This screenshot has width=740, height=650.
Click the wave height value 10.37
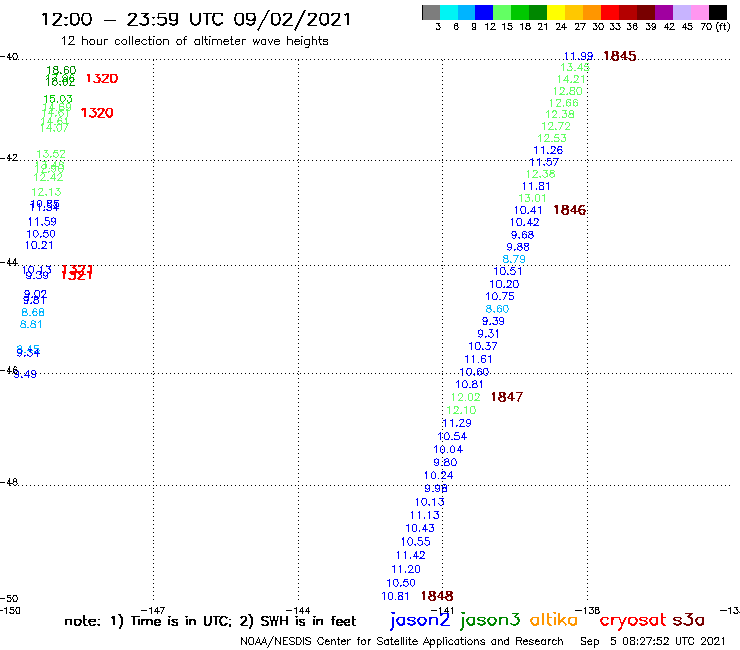coord(483,346)
